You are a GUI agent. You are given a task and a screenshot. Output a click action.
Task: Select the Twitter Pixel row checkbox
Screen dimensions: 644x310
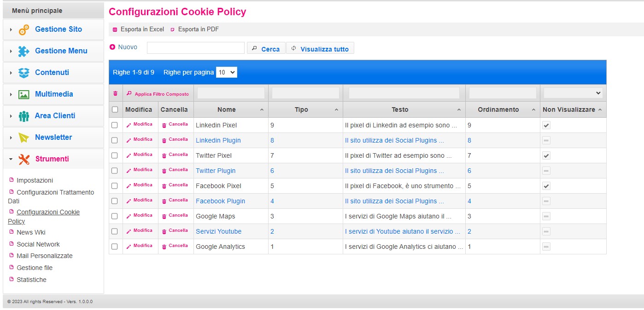[x=115, y=155]
